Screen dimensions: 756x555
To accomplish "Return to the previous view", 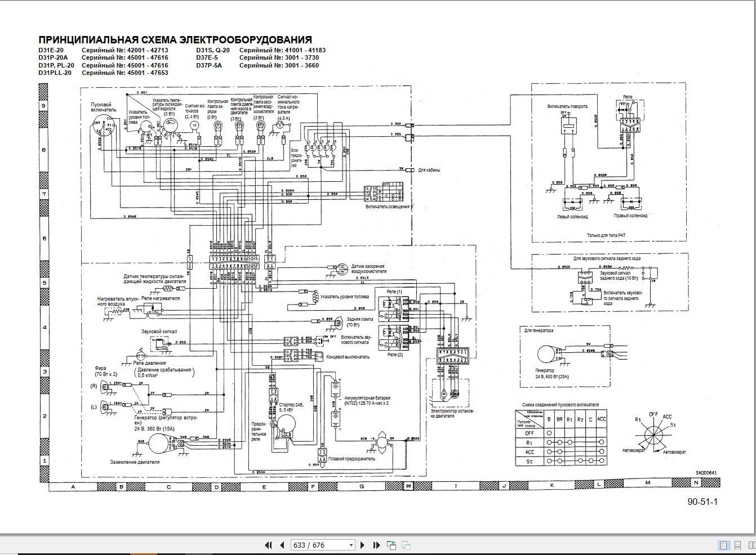I will point(392,545).
